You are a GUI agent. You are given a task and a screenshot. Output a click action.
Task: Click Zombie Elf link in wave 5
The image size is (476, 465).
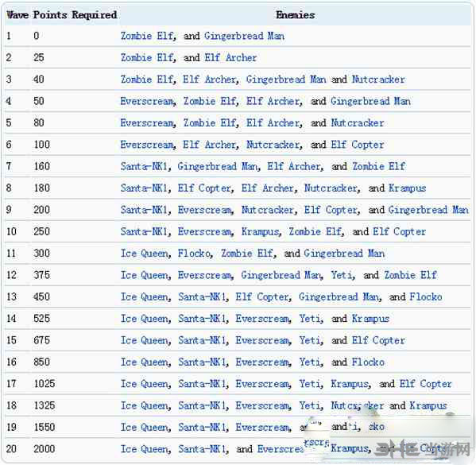point(210,123)
